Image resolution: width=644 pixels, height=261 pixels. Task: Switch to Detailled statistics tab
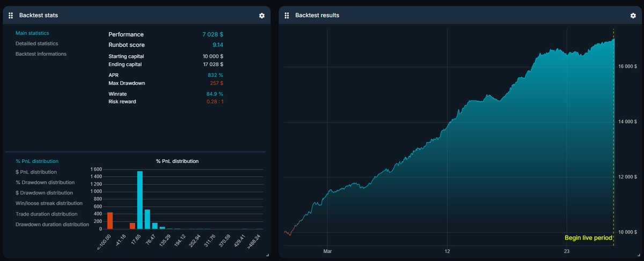(x=37, y=43)
